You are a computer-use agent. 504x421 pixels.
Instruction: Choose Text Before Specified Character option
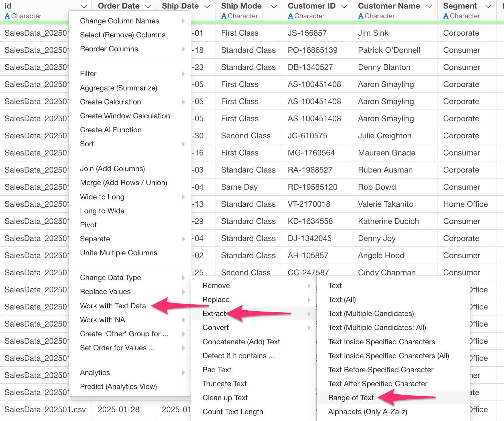(381, 370)
